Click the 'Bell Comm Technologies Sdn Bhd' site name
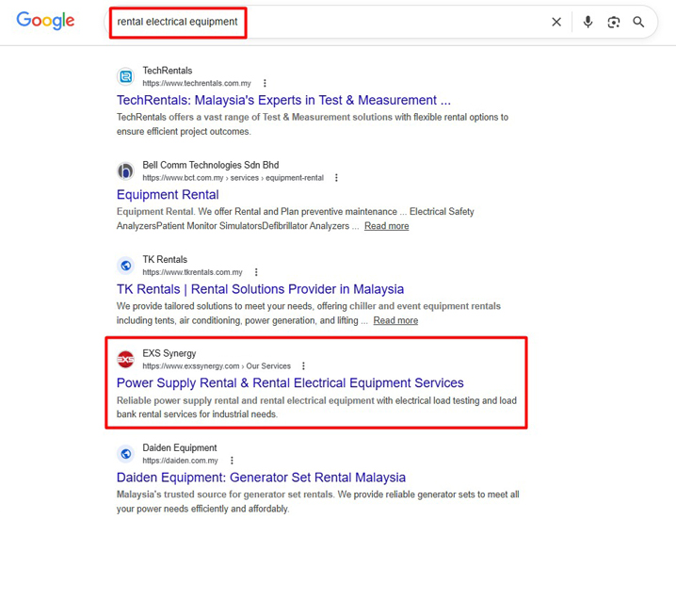This screenshot has height=616, width=676. pyautogui.click(x=211, y=165)
